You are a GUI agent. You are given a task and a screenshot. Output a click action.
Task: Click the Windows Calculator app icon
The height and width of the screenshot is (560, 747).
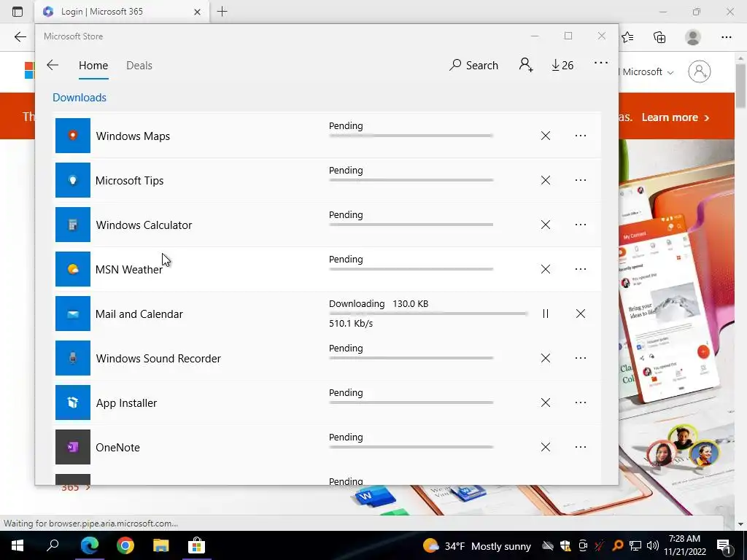coord(73,225)
